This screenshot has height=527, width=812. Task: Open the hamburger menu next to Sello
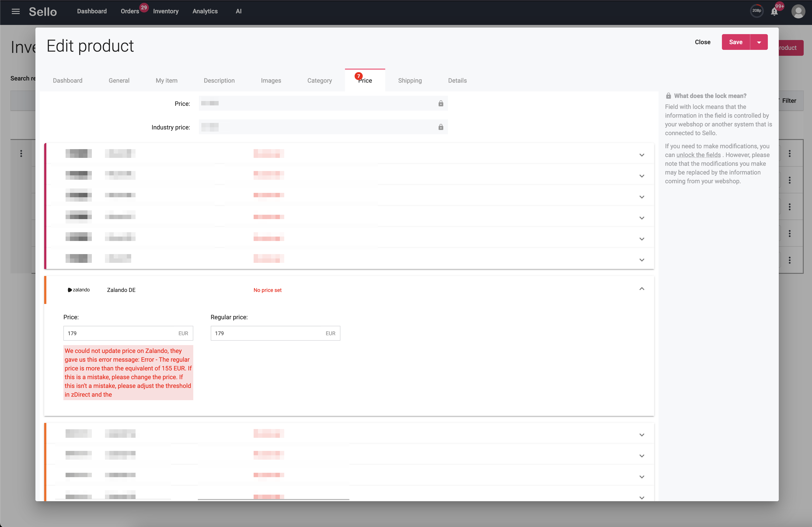coord(16,11)
